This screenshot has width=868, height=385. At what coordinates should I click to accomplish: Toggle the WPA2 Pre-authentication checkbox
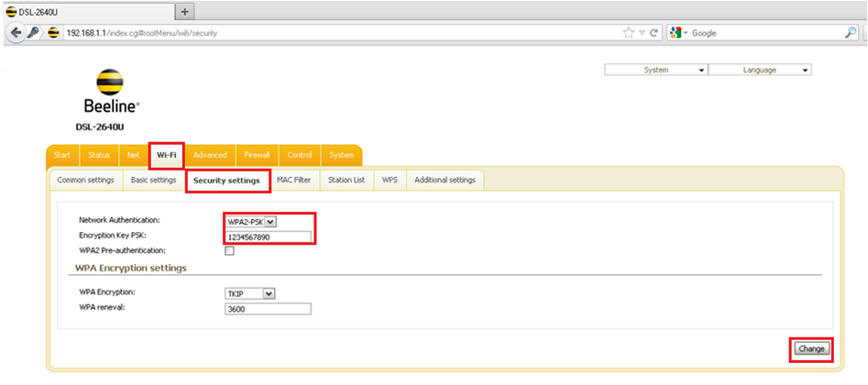tap(229, 250)
